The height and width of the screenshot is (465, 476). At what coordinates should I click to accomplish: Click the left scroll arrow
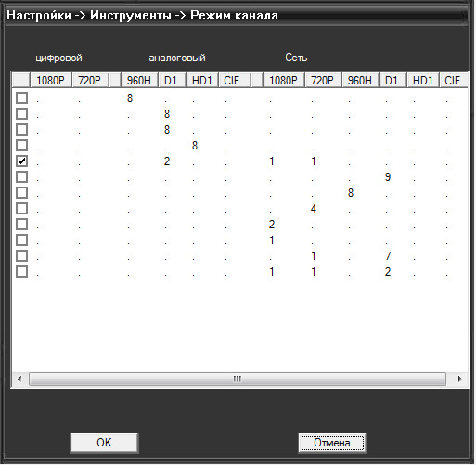[x=19, y=379]
